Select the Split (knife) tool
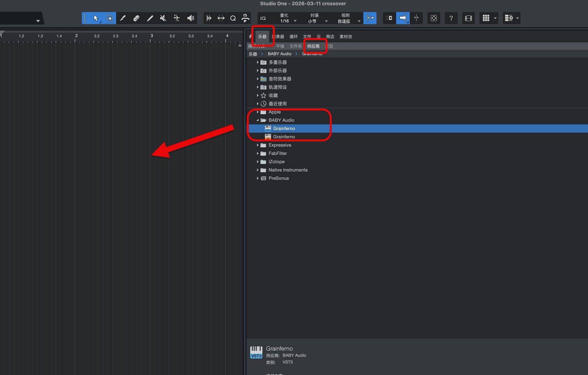The width and height of the screenshot is (588, 375). [x=123, y=18]
